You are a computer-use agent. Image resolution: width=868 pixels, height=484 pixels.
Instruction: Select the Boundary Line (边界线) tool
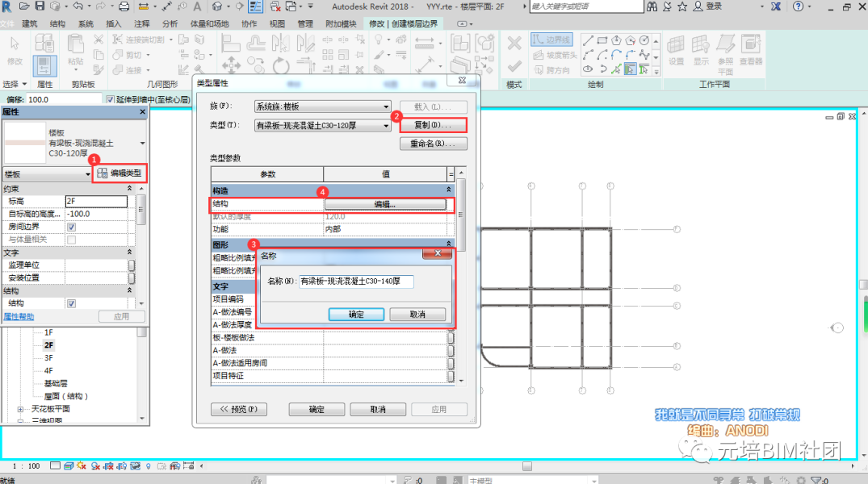[552, 40]
